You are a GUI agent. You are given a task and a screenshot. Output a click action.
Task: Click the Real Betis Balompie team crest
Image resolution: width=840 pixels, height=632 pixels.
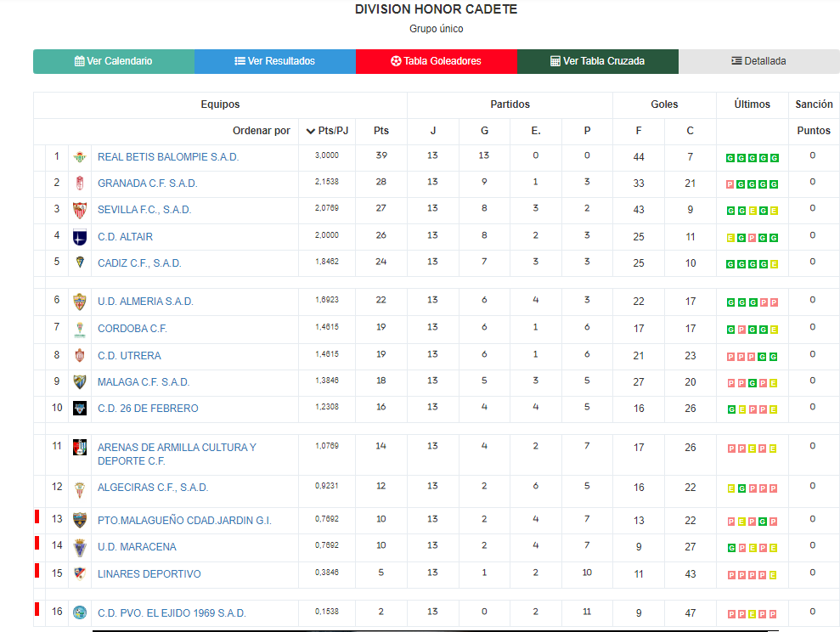coord(80,157)
